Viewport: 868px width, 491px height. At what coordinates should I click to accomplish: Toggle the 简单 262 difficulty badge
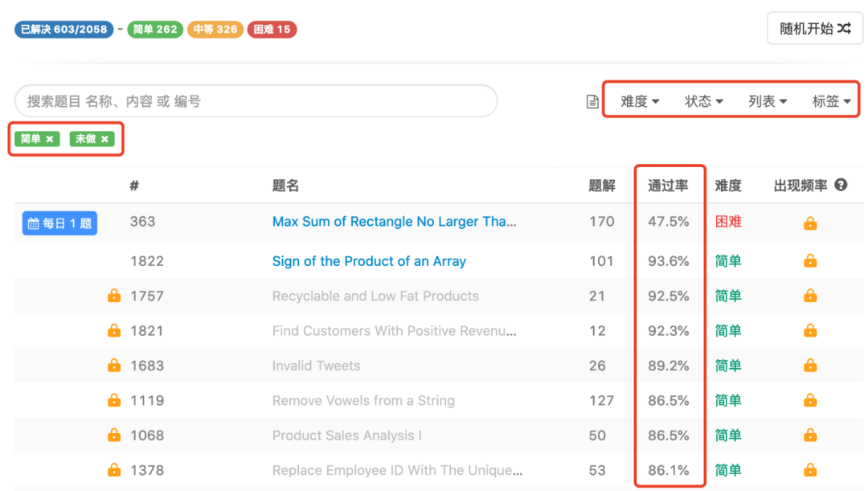coord(155,30)
